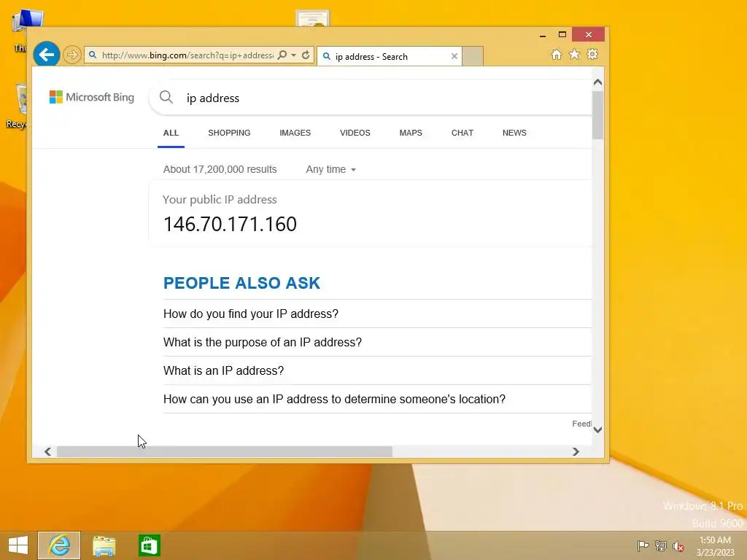
Task: Open a new tab with the blank tab button
Action: tap(473, 56)
